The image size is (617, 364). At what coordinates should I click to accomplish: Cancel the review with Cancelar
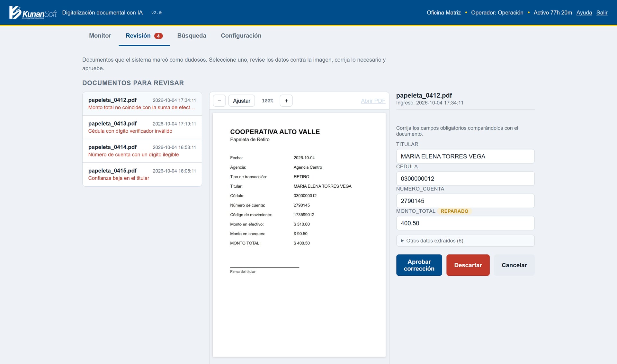click(514, 265)
